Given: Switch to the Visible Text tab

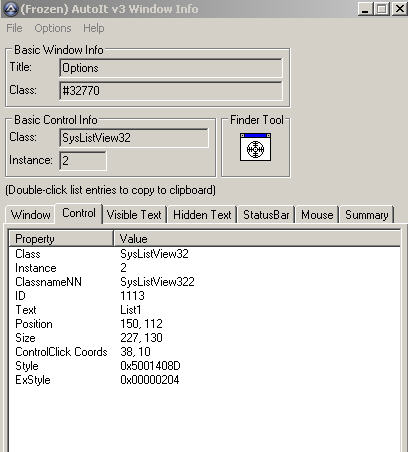Looking at the screenshot, I should pos(134,215).
